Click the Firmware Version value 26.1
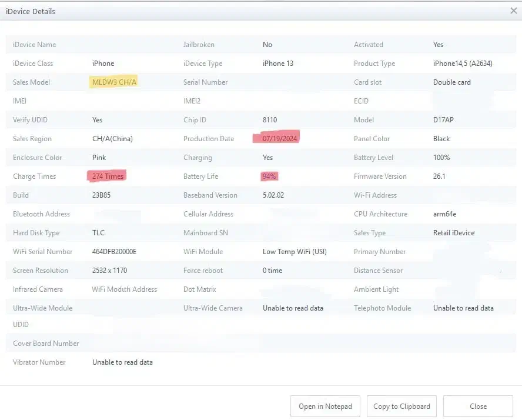The height and width of the screenshot is (420, 522). pyautogui.click(x=440, y=176)
